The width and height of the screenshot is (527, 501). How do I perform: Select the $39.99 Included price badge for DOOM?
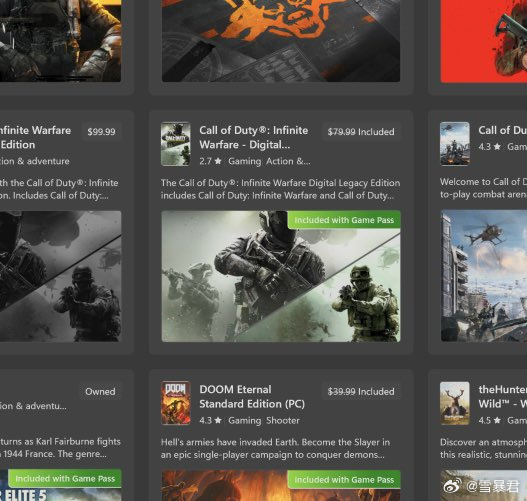[x=361, y=391]
